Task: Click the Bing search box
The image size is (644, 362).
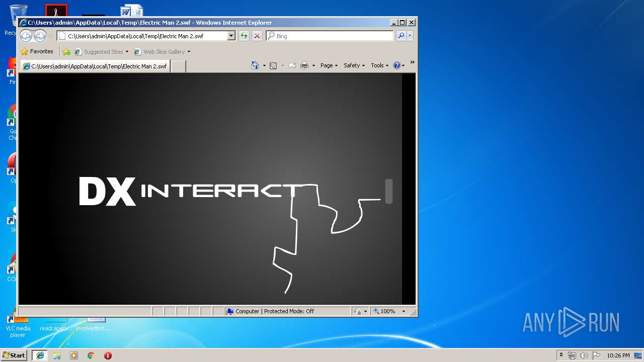Action: coord(330,36)
